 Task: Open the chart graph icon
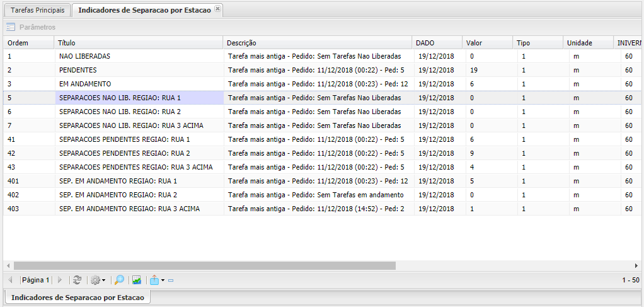pos(136,280)
